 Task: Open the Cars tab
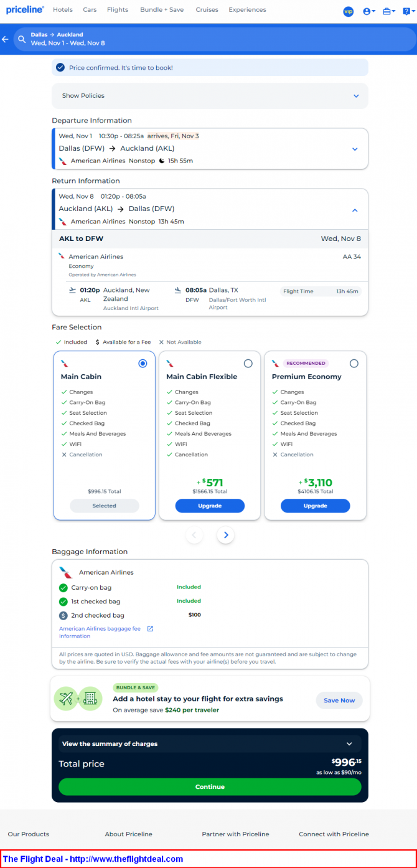[x=90, y=10]
